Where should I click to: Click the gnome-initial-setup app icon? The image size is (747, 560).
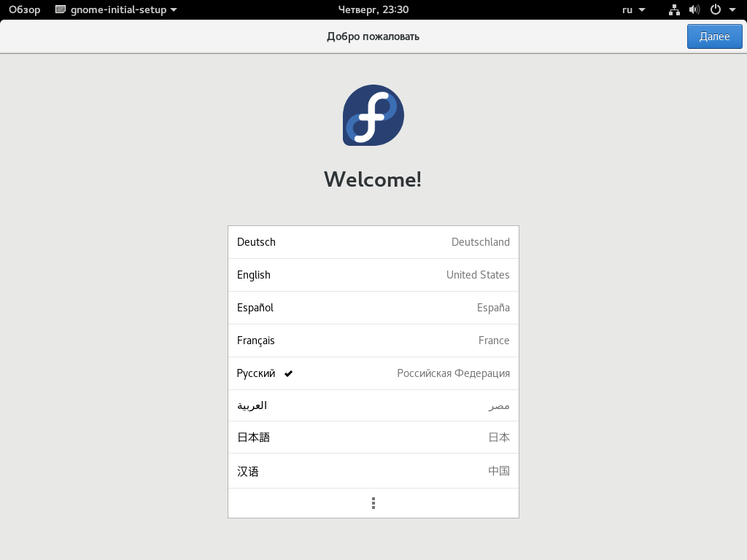[x=61, y=9]
